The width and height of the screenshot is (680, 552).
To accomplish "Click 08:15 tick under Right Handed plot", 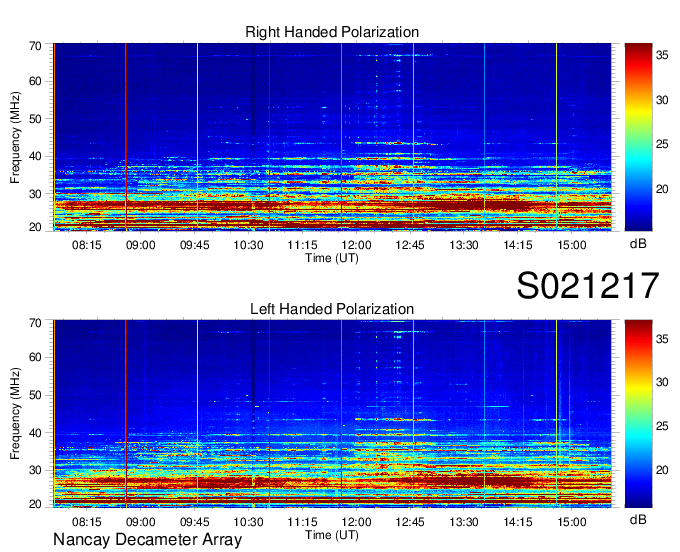I will pyautogui.click(x=86, y=245).
